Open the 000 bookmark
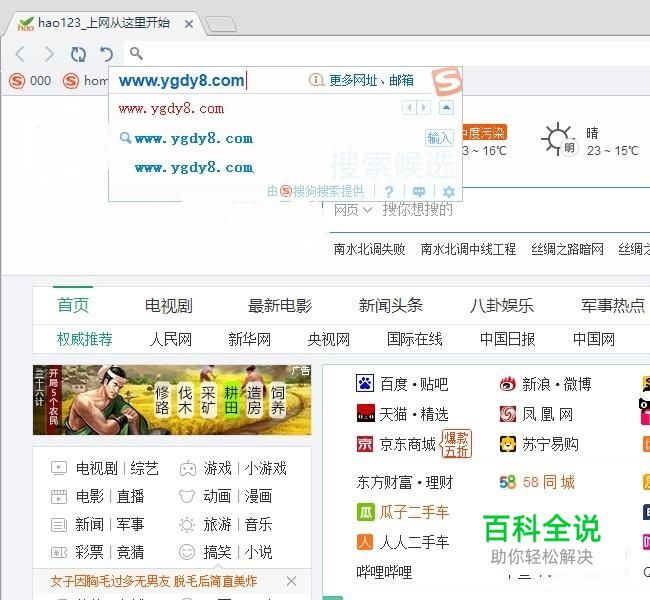 point(30,80)
